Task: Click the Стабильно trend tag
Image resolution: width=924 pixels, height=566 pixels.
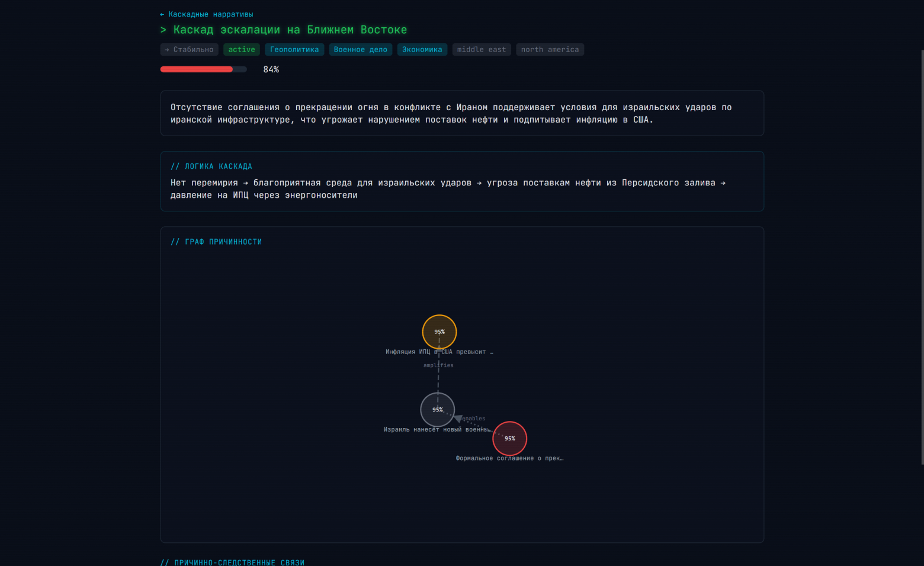Action: click(x=190, y=50)
